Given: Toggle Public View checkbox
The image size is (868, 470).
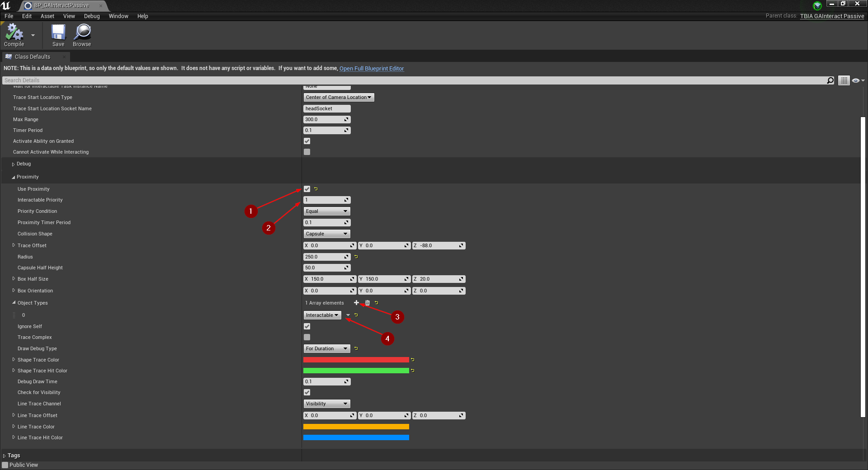Looking at the screenshot, I should point(5,465).
